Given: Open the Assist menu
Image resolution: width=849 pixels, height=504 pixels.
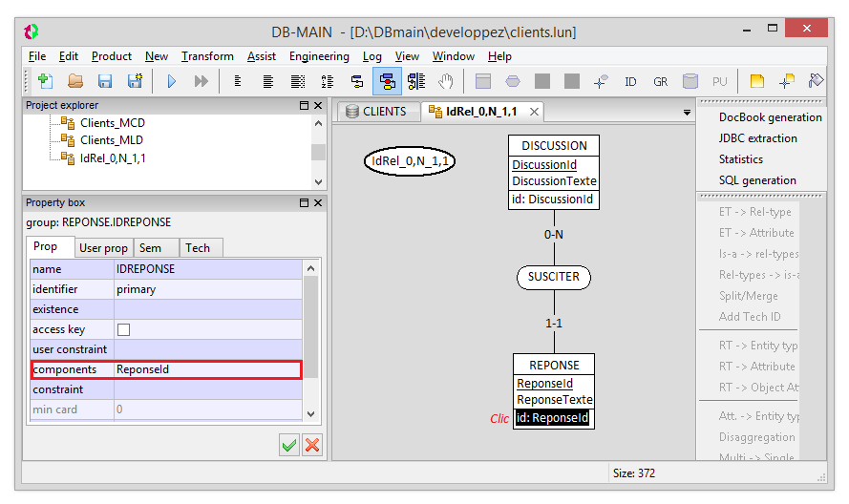Looking at the screenshot, I should (262, 56).
